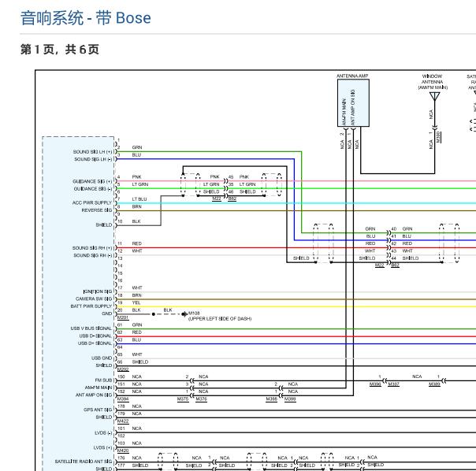This screenshot has height=471, width=476.
Task: Select connector reference 'M420'
Action: click(x=123, y=451)
